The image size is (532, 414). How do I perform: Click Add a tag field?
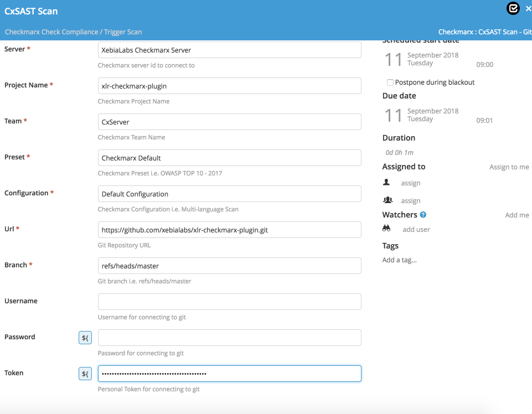(x=399, y=260)
